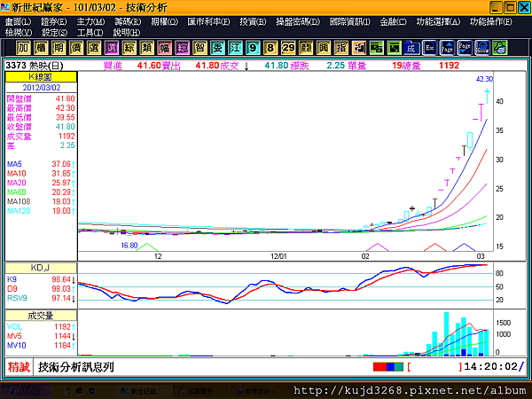Click the MA120 value 19.00
532x399 pixels.
tap(61, 211)
